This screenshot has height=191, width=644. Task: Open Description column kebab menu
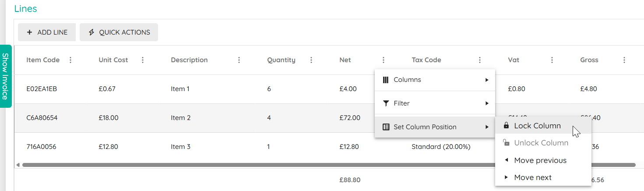coord(239,60)
